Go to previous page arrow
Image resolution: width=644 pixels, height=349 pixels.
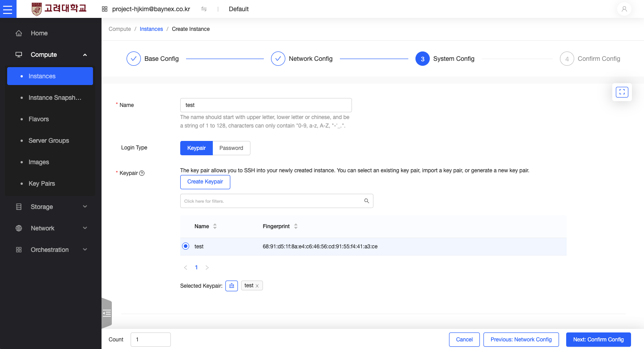[x=186, y=268]
